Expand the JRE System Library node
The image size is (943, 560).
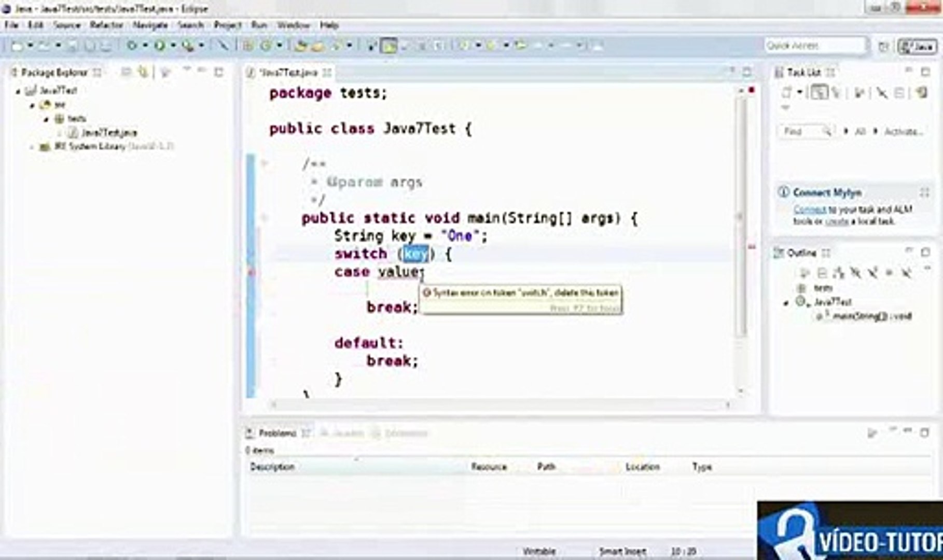[32, 147]
